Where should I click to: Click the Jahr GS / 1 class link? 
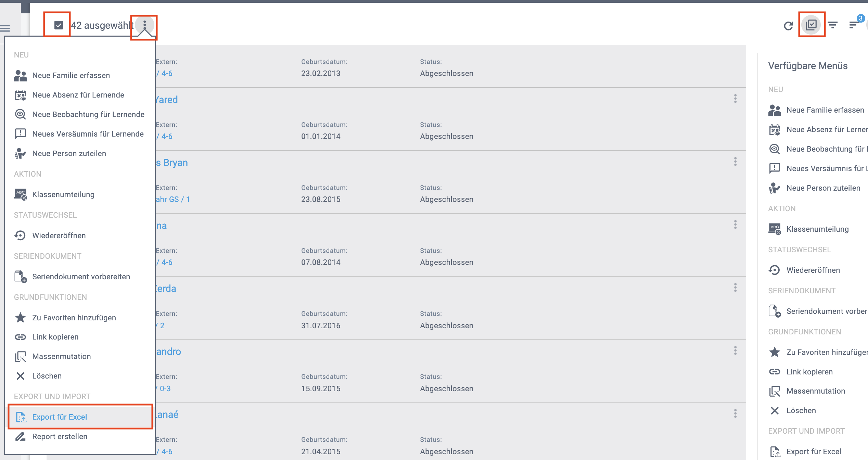[x=173, y=199]
